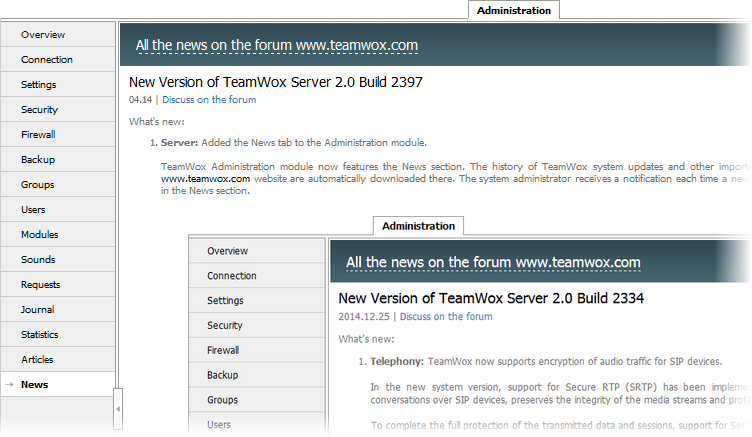Open the Statistics section
This screenshot has width=752, height=437.
[58, 334]
